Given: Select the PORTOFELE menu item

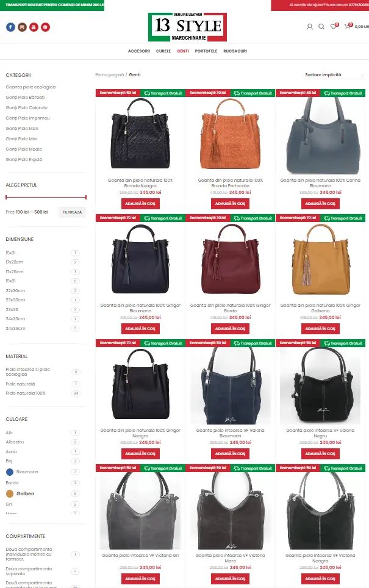Looking at the screenshot, I should tap(206, 51).
